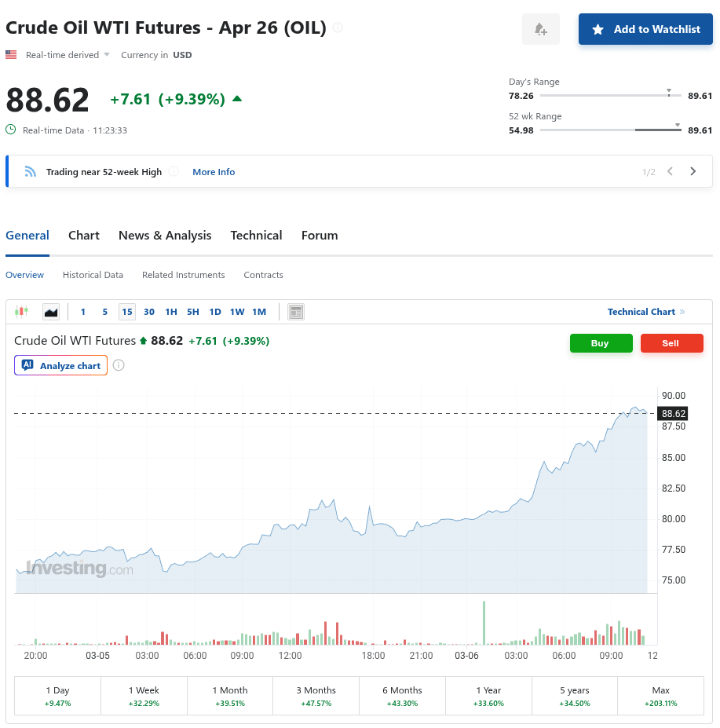Viewport: 720px width, 728px height.
Task: Click the Sell button
Action: (x=672, y=343)
